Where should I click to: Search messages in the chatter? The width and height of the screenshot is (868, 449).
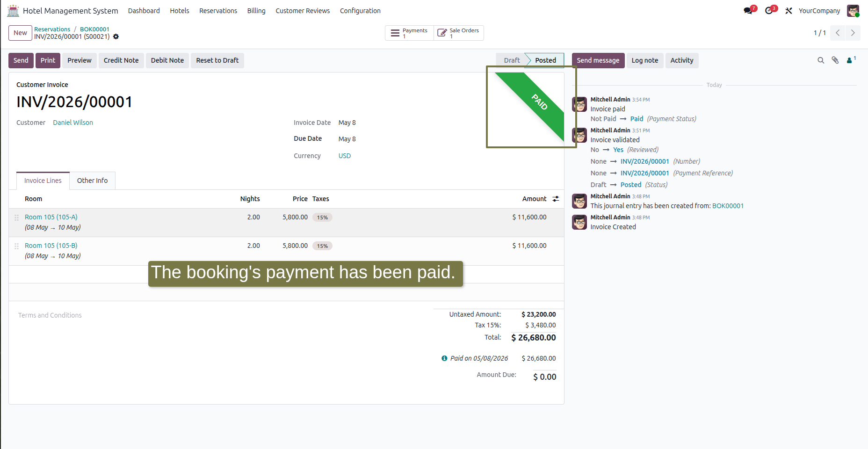[x=821, y=60]
